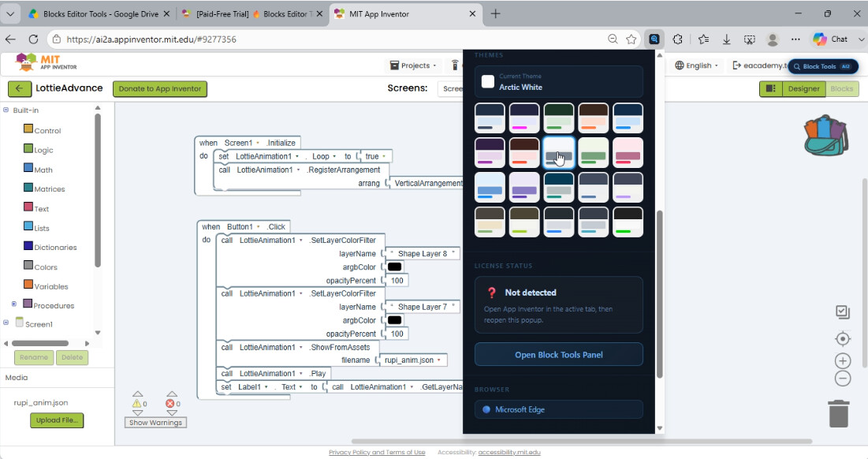
Task: Click the workspace trash can
Action: (839, 413)
